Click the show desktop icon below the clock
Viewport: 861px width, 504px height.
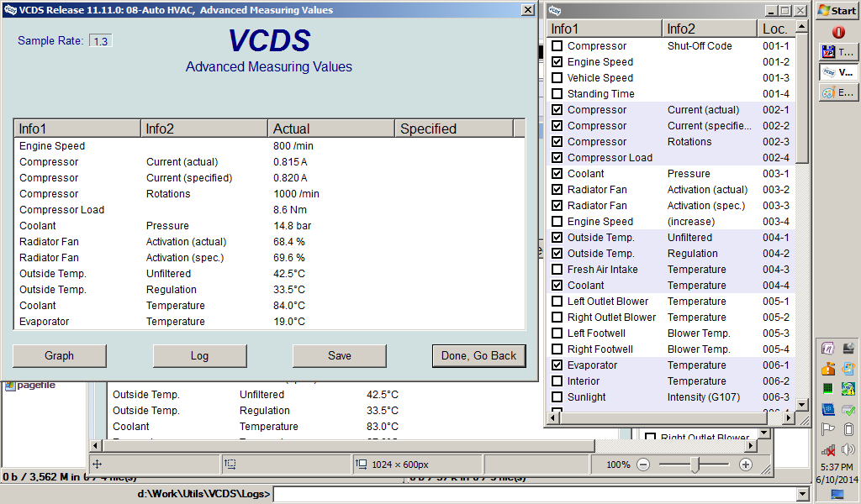(x=837, y=495)
